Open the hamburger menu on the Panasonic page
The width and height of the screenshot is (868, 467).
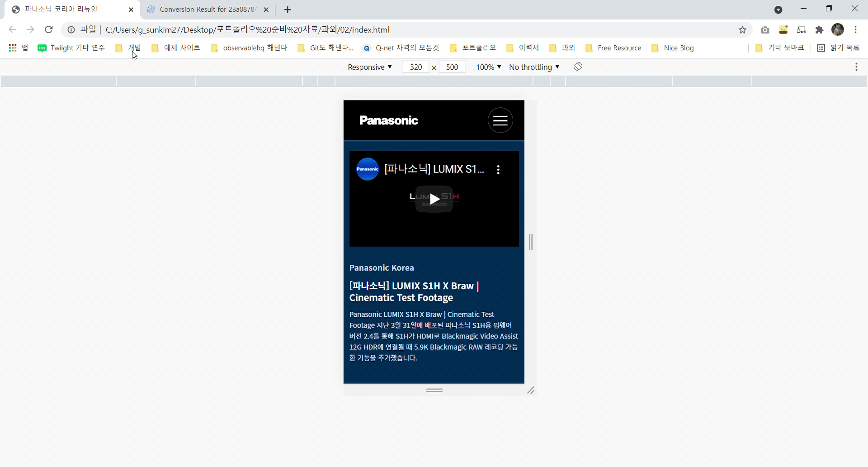tap(500, 120)
